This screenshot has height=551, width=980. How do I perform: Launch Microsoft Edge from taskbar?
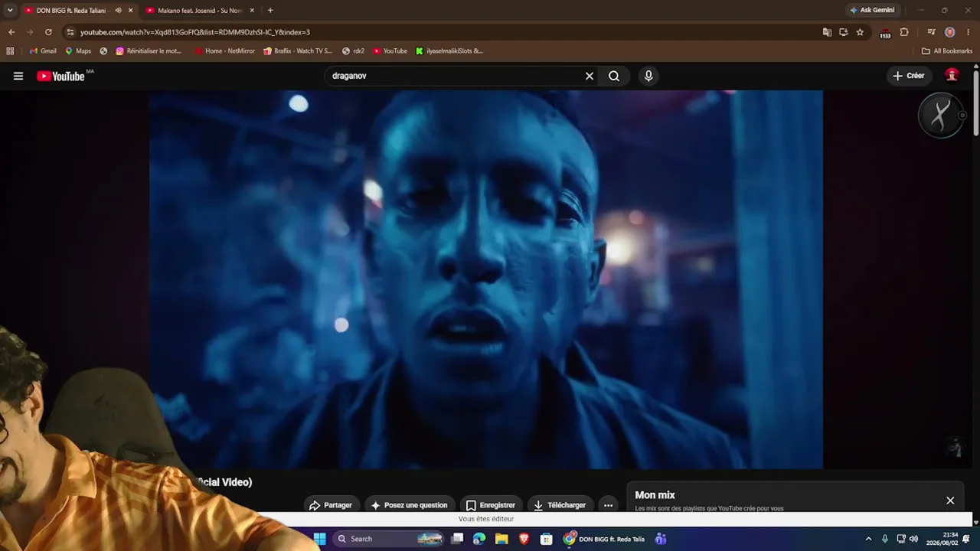coord(479,539)
